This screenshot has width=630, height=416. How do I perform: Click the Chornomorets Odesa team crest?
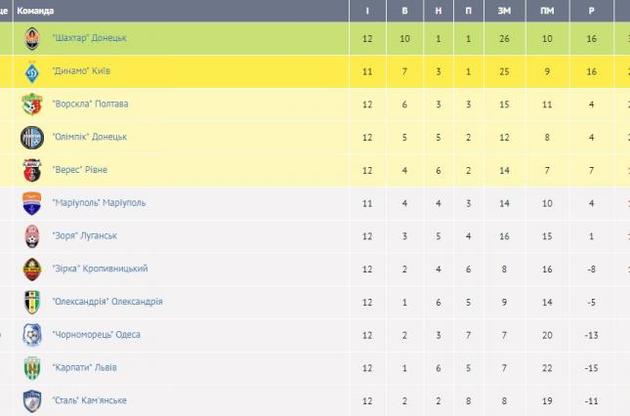(x=32, y=335)
